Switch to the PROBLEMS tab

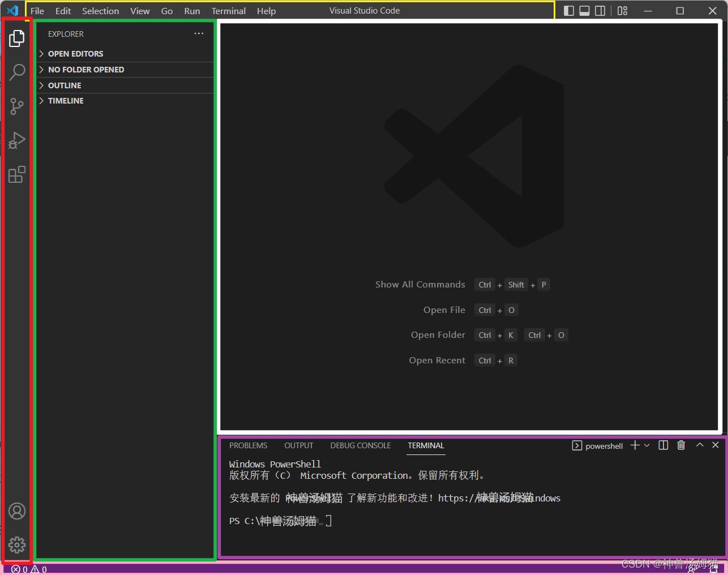248,445
